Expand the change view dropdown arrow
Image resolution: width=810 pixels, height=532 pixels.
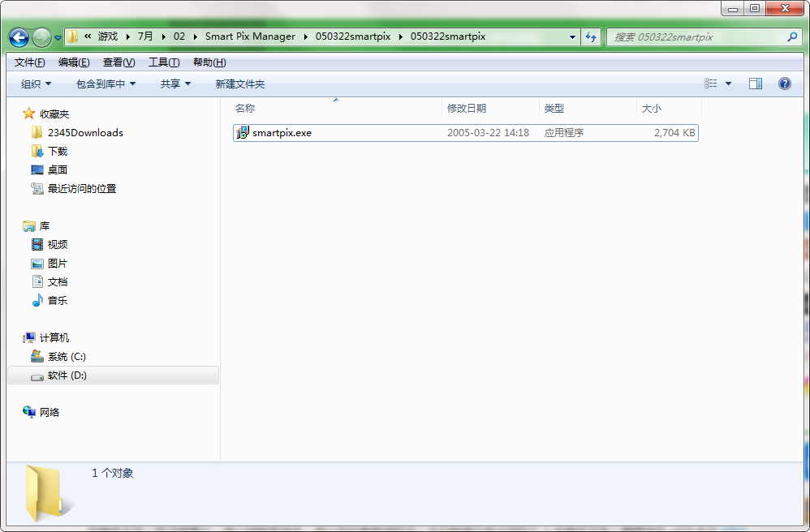point(726,83)
